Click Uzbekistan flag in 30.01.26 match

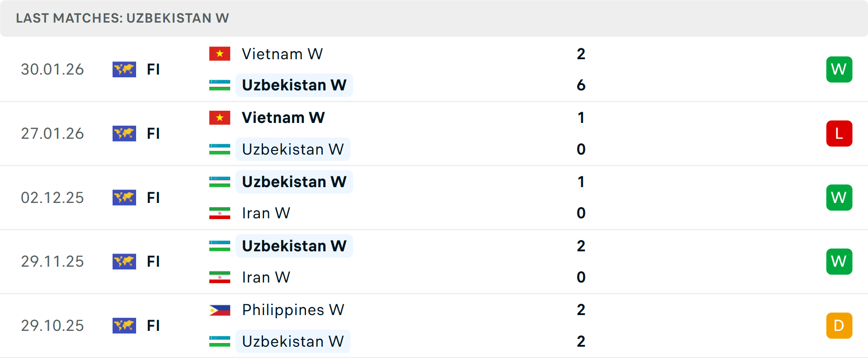coord(220,85)
